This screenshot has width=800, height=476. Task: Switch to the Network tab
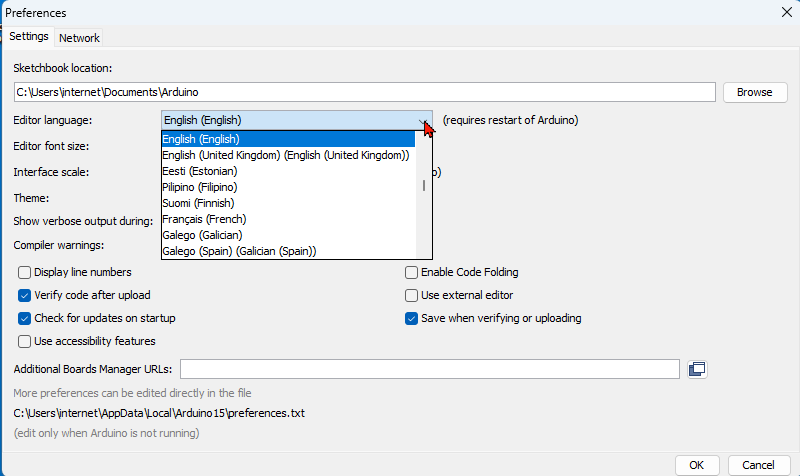click(x=79, y=38)
